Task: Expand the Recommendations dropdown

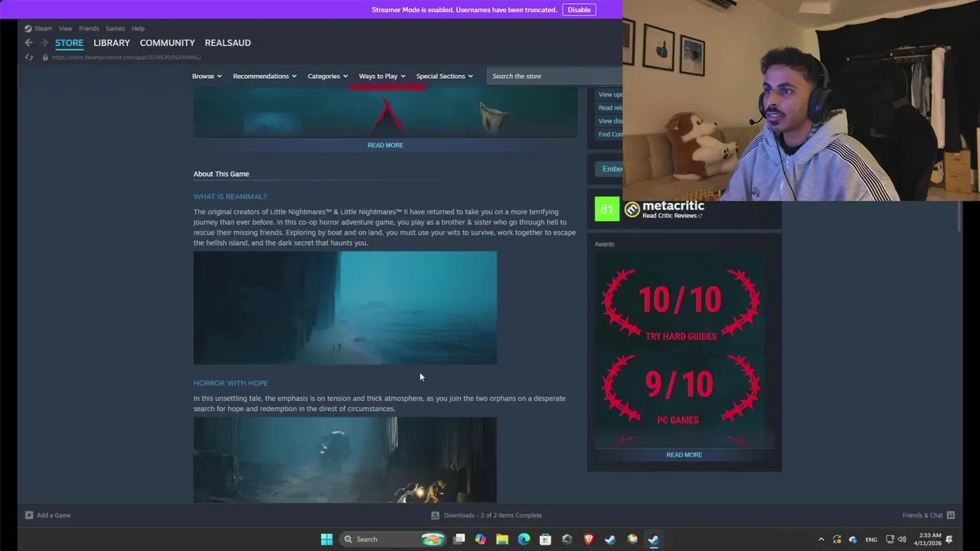Action: point(265,76)
